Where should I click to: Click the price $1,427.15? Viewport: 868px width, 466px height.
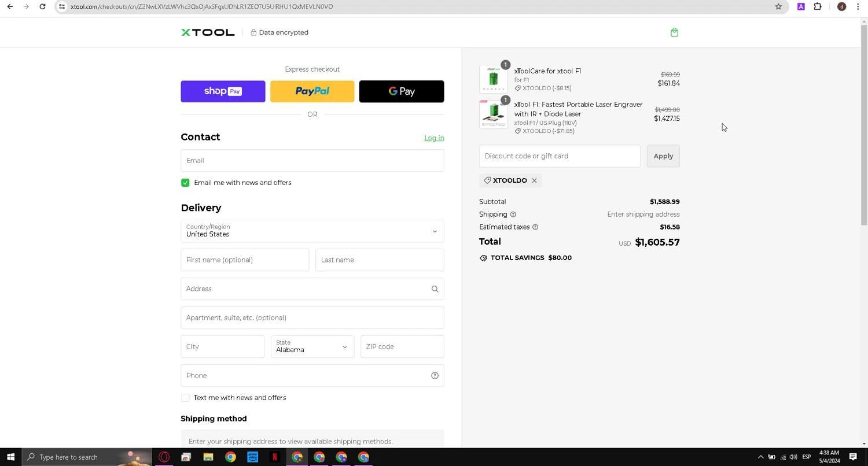pos(667,119)
